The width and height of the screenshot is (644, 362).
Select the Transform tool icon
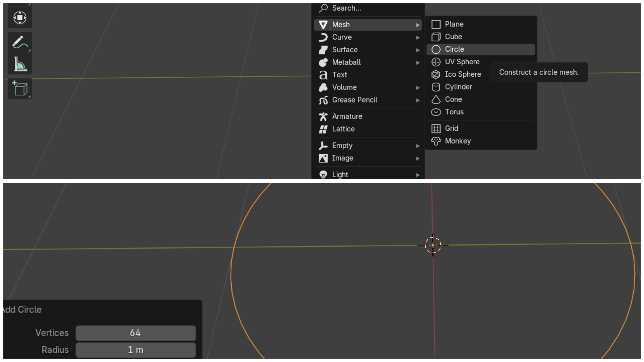(20, 18)
